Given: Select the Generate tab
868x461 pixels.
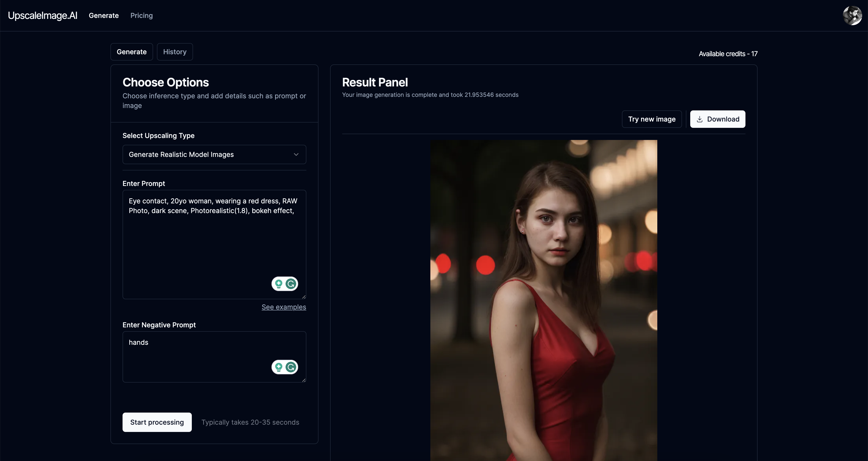Looking at the screenshot, I should (132, 52).
